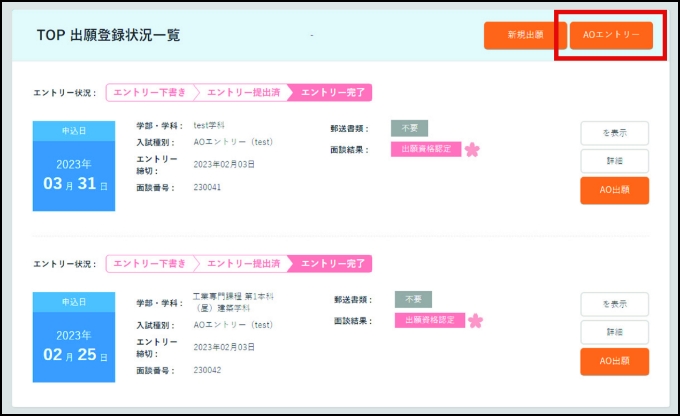
Task: Click the 新規出願 button
Action: (x=524, y=35)
